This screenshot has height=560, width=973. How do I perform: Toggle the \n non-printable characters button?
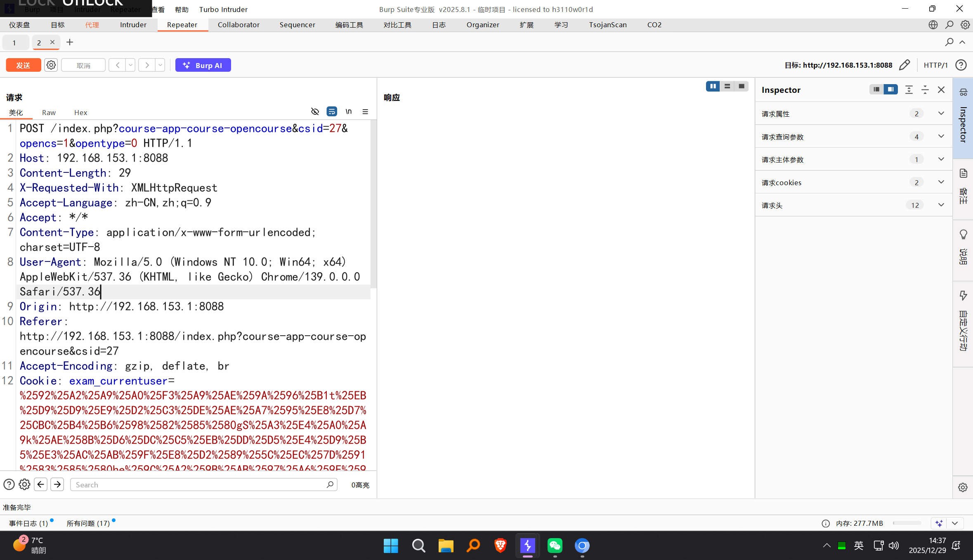349,112
